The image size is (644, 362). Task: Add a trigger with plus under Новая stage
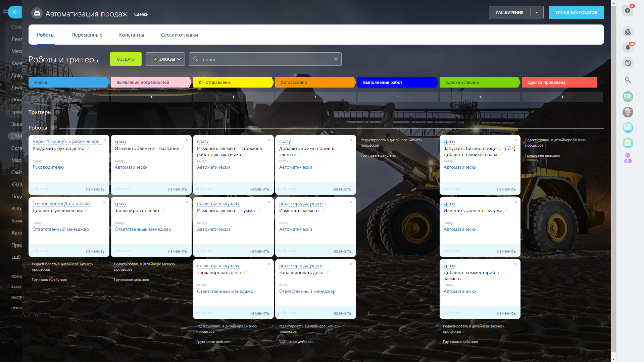pyautogui.click(x=69, y=97)
